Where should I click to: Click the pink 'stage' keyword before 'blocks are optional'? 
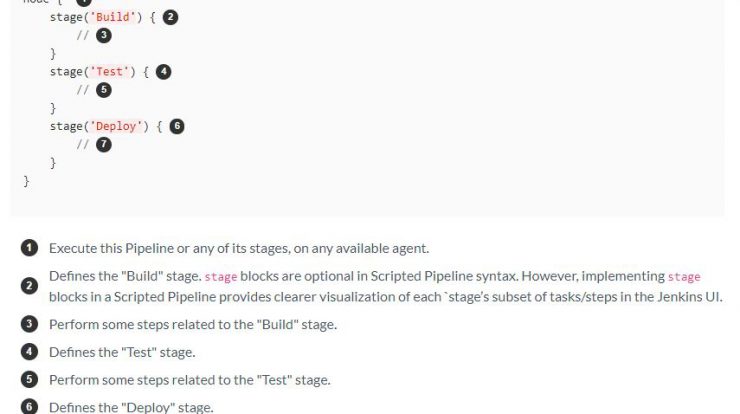tap(221, 277)
